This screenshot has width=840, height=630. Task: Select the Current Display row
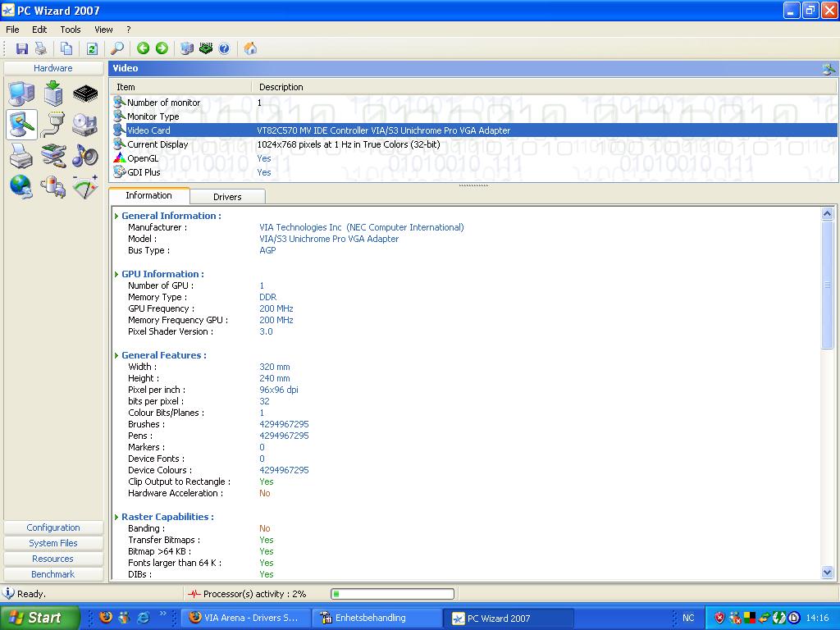pyautogui.click(x=473, y=144)
